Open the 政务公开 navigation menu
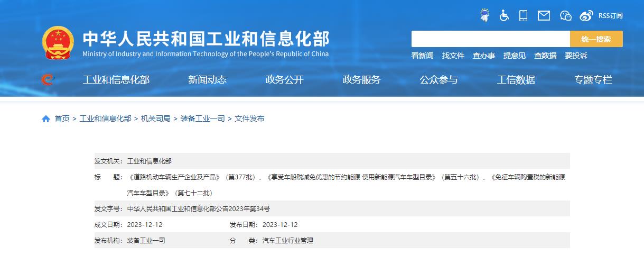This screenshot has width=644, height=255. 285,80
